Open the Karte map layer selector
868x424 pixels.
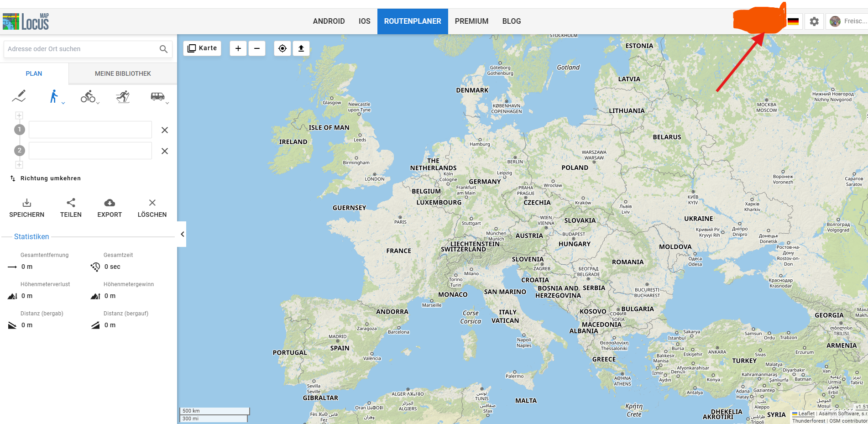[x=202, y=48]
